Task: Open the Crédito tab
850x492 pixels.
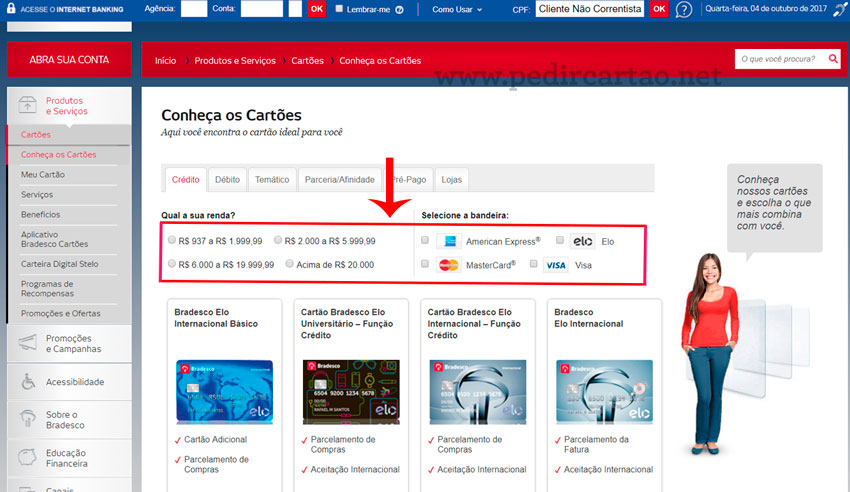Action: click(x=185, y=180)
